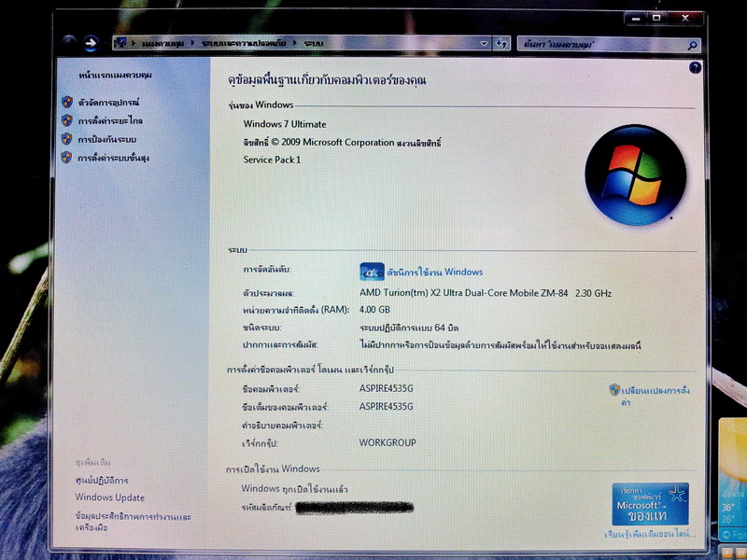Click computer name ASPIRE4535G beside ชื่อคอมพิวเตอร์

387,388
